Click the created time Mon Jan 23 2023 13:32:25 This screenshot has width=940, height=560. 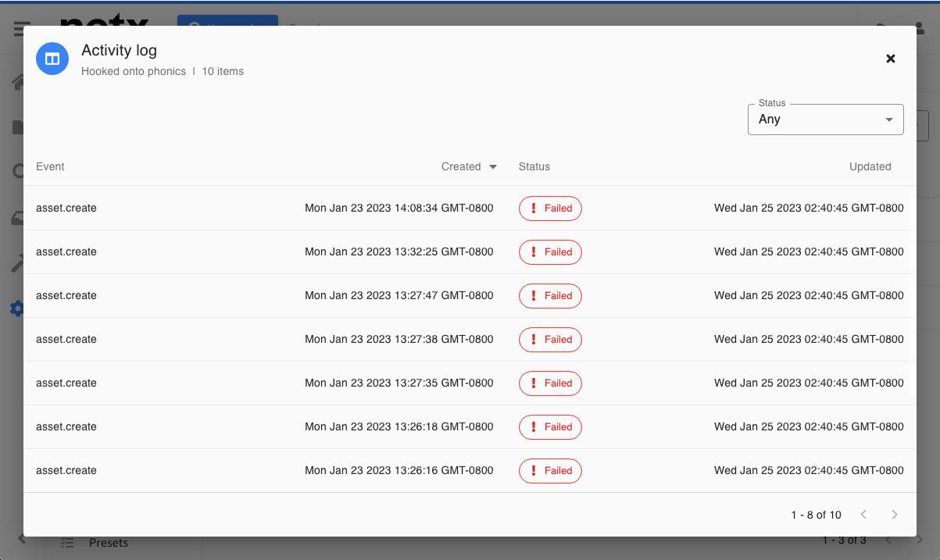point(399,252)
